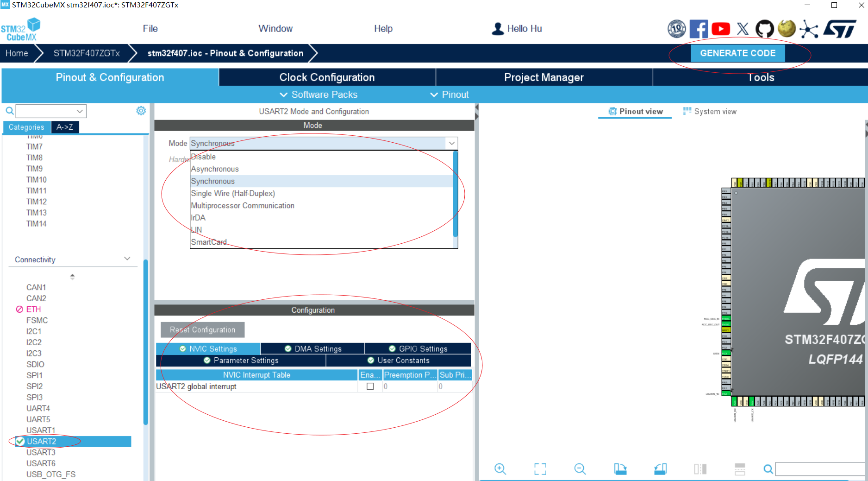Viewport: 868px width, 481px height.
Task: Expand the Software Packs menu
Action: click(x=318, y=95)
